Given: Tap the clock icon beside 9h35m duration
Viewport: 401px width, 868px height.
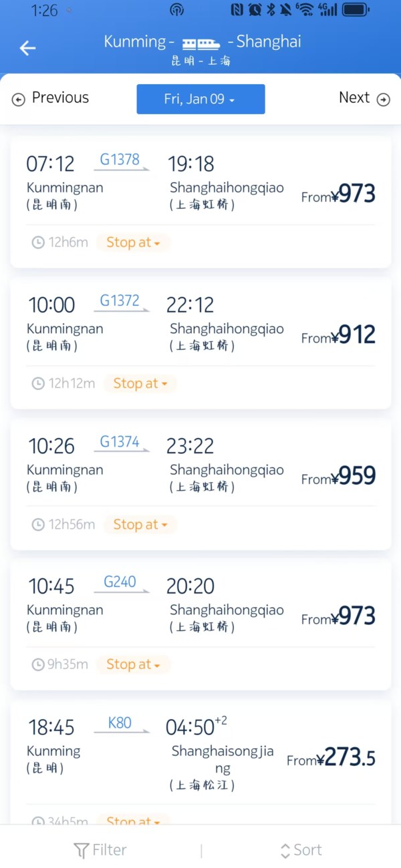Looking at the screenshot, I should (38, 664).
